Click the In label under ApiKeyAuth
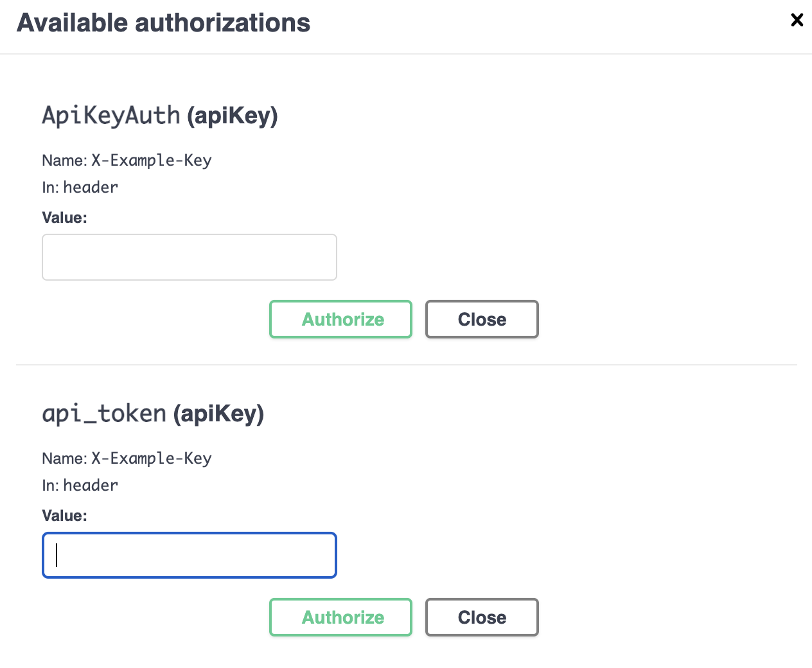Viewport: 812px width, 668px height. pyautogui.click(x=50, y=188)
